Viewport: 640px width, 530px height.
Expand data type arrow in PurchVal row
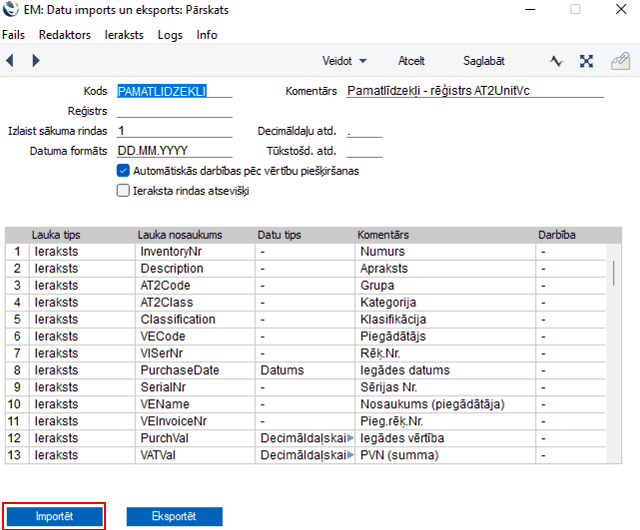[350, 438]
